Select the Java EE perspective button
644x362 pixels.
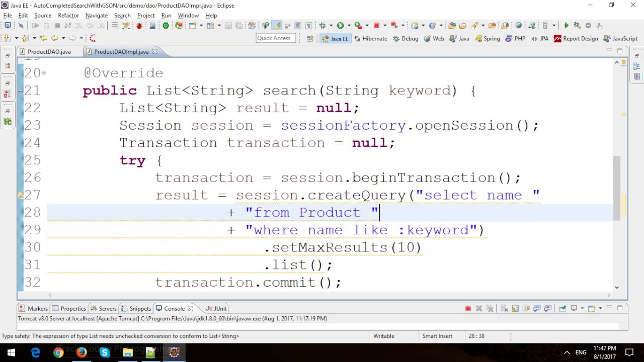click(x=335, y=38)
